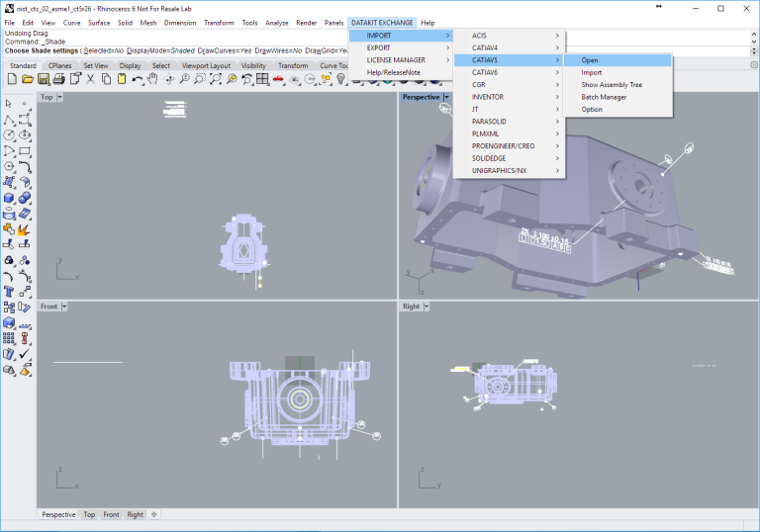
Task: Click the Join puzzle piece icon
Action: 9,229
